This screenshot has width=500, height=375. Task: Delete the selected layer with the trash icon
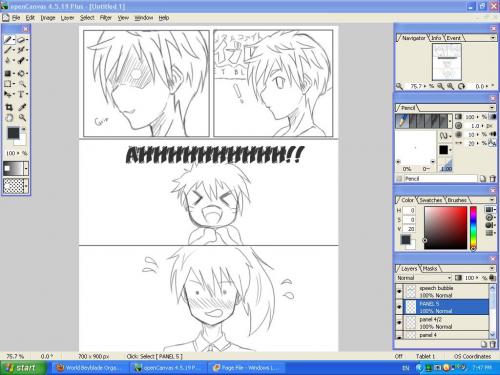coord(492,344)
